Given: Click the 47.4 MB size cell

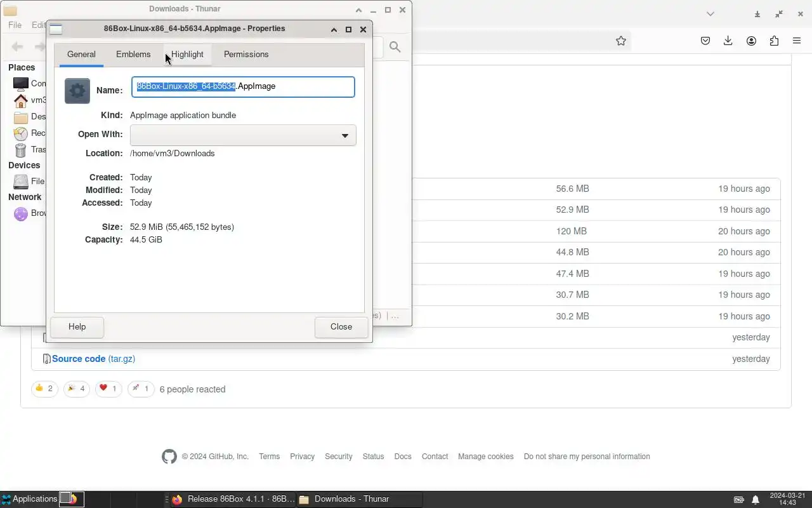Looking at the screenshot, I should (572, 274).
